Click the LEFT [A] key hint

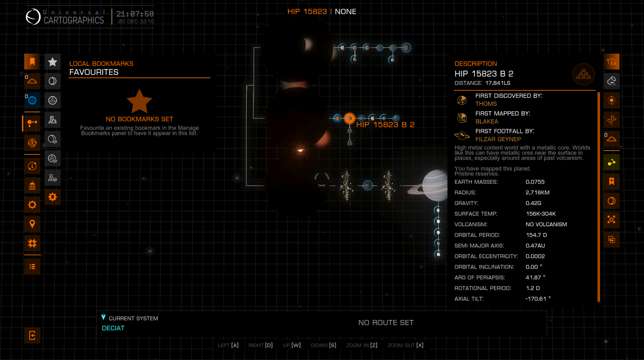tap(228, 345)
